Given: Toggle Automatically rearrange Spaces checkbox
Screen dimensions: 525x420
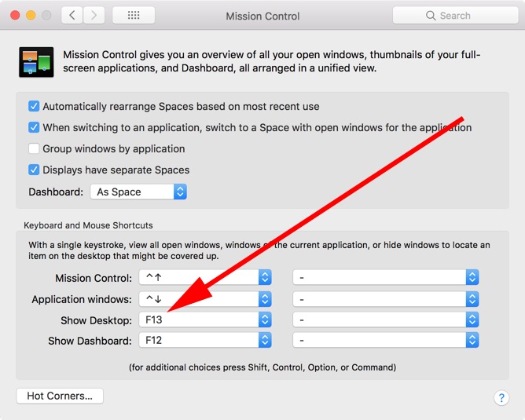Looking at the screenshot, I should click(x=34, y=106).
